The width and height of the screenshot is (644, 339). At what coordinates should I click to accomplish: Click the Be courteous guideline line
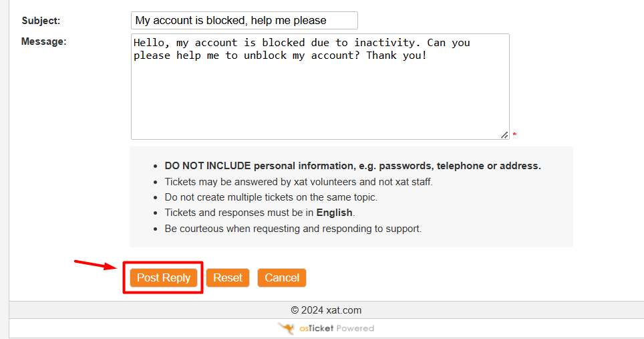293,228
